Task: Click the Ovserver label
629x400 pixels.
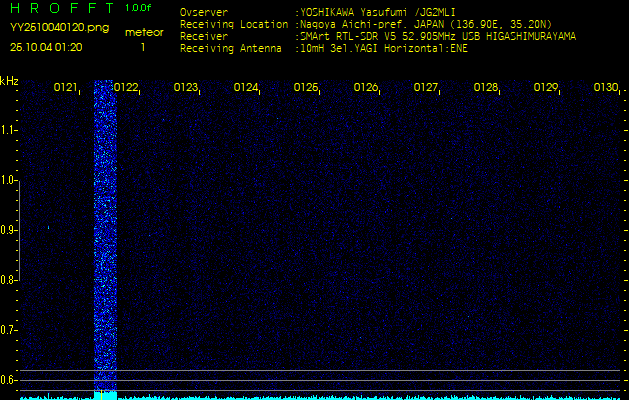Action: 204,12
